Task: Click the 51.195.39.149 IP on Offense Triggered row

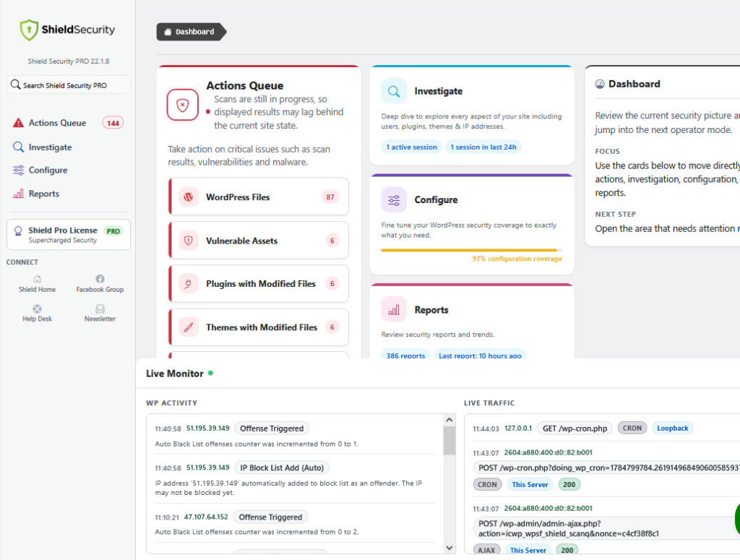Action: click(207, 428)
